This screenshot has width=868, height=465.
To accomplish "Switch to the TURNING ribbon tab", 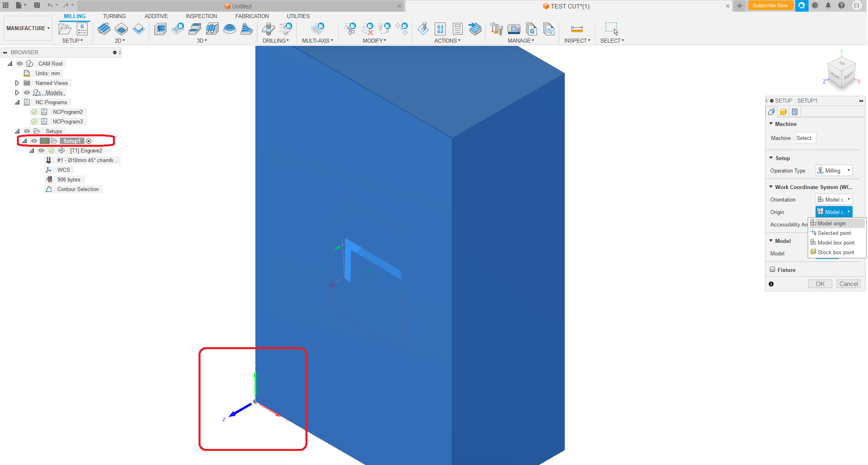I will [x=114, y=16].
